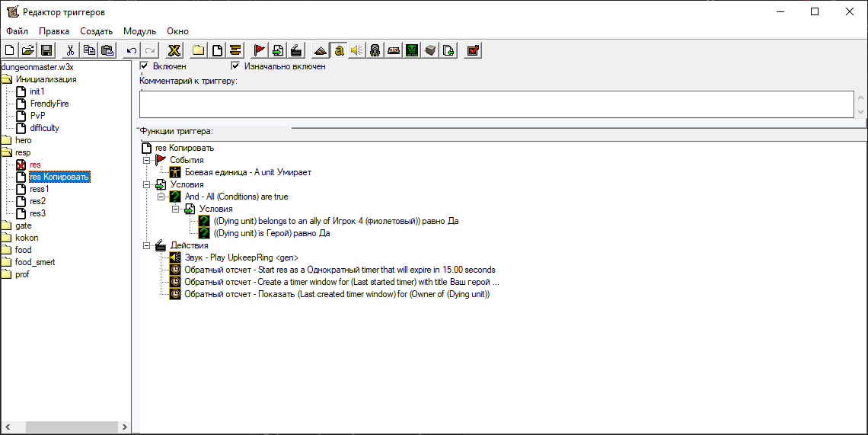
Task: Click the trigger comment text field
Action: pos(496,104)
